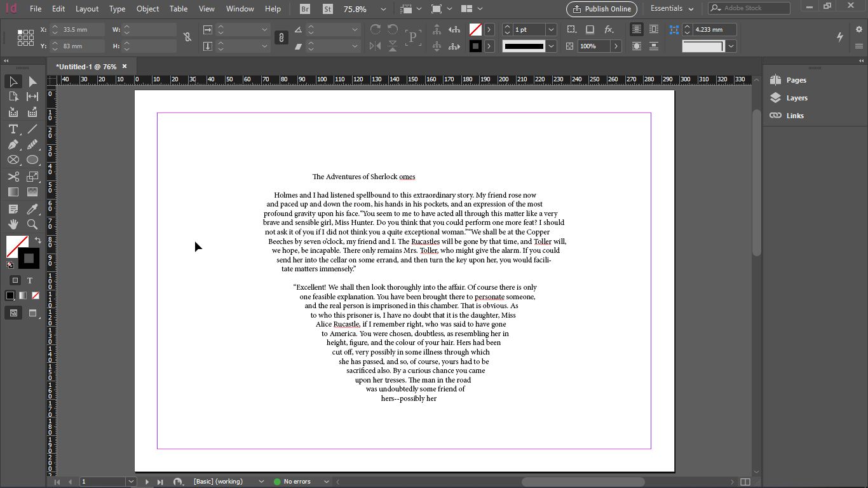Click Swap Fill and Stroke arrows
Viewport: 868px width, 488px height.
pyautogui.click(x=37, y=240)
